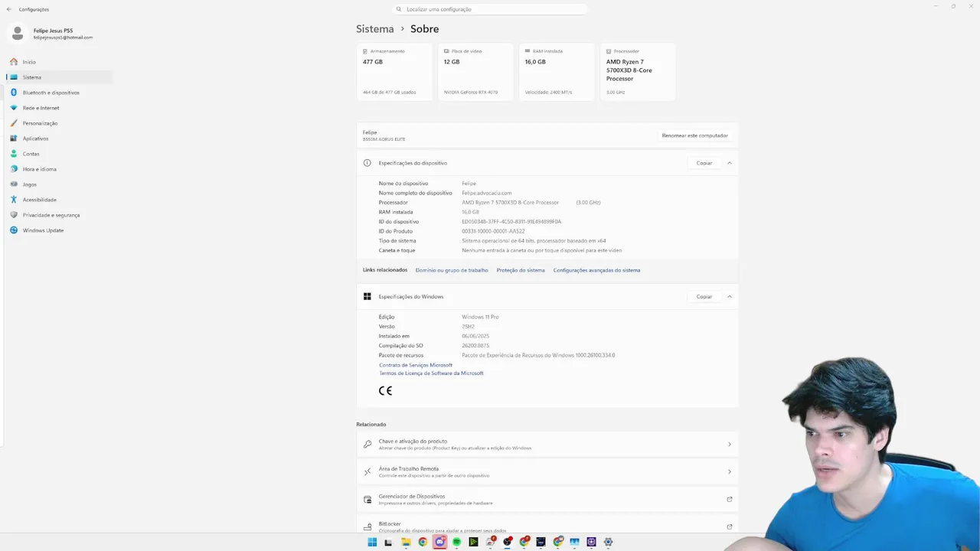980x551 pixels.
Task: Click the device name Felipe.advocacia.com
Action: click(x=487, y=193)
